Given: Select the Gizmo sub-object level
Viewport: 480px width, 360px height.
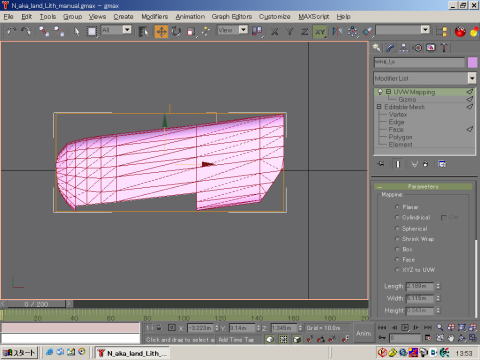Looking at the screenshot, I should pos(407,99).
